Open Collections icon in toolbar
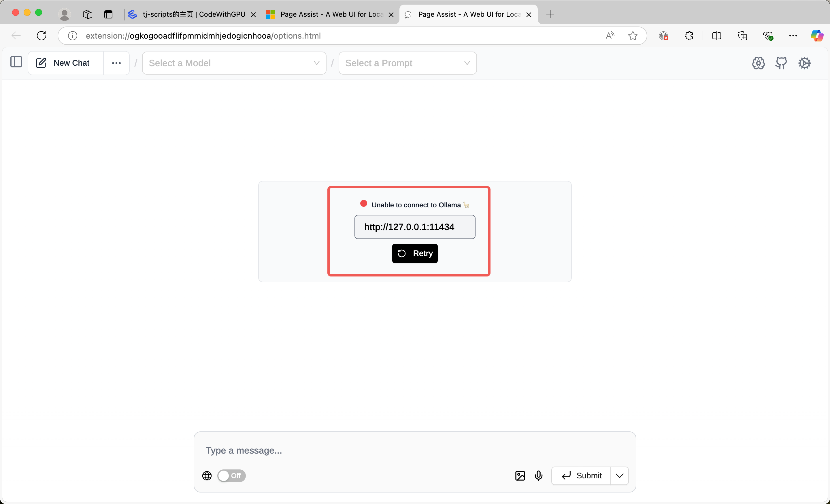Screen dimensions: 830x504 [x=742, y=36]
